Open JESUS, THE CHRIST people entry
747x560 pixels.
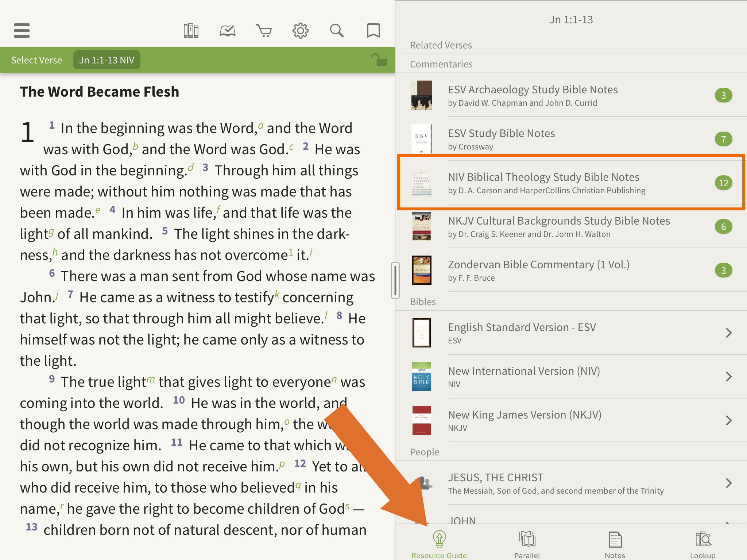[x=571, y=483]
